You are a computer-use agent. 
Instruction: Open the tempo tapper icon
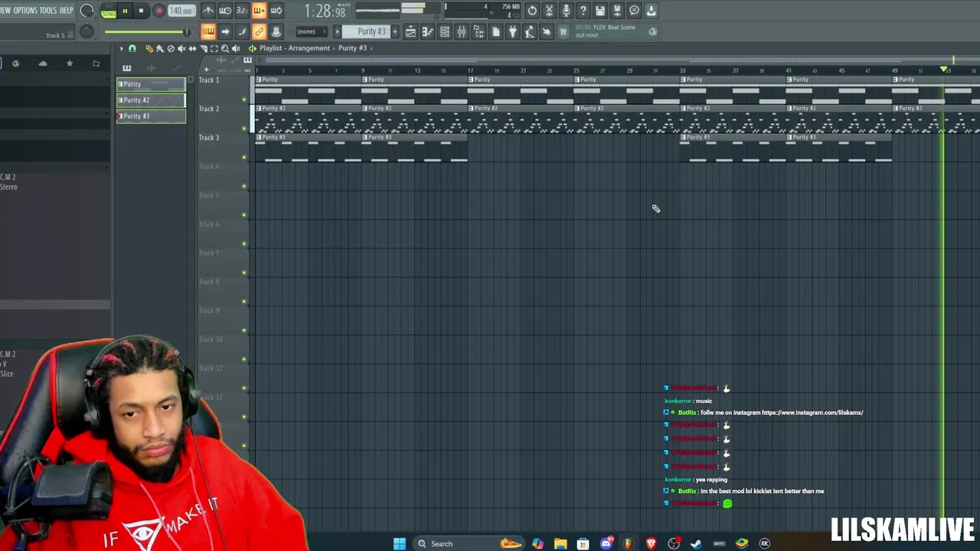pos(529,31)
